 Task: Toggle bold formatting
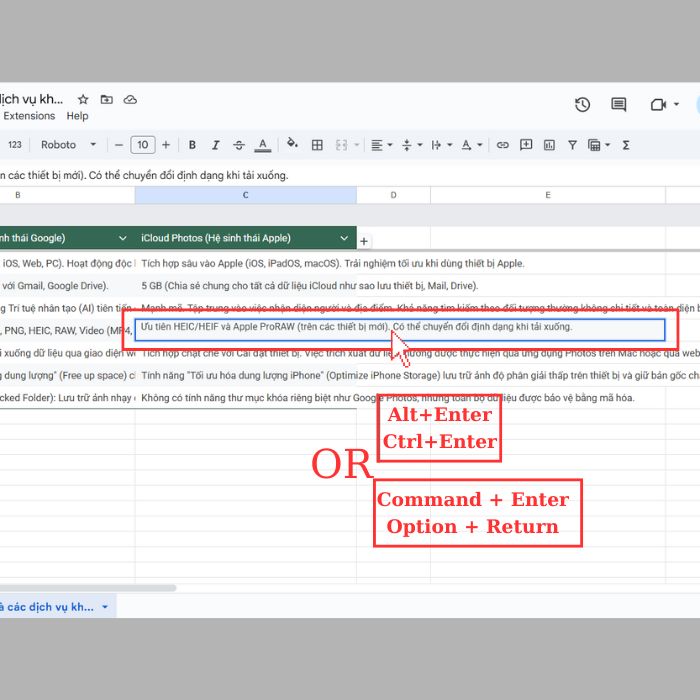point(192,145)
